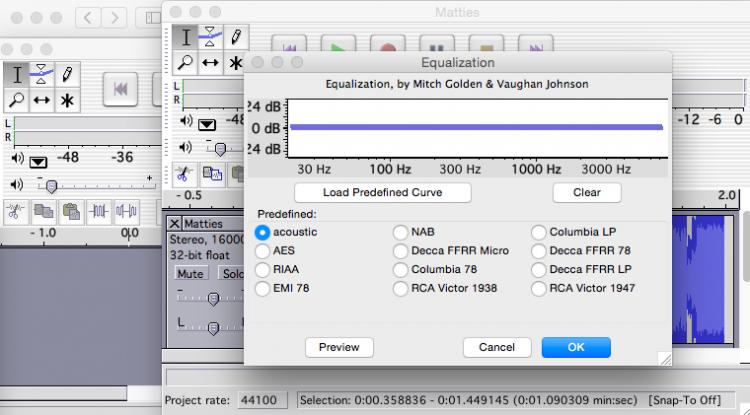Viewport: 750px width, 415px height.
Task: Select the NAB predefined curve
Action: pyautogui.click(x=400, y=232)
